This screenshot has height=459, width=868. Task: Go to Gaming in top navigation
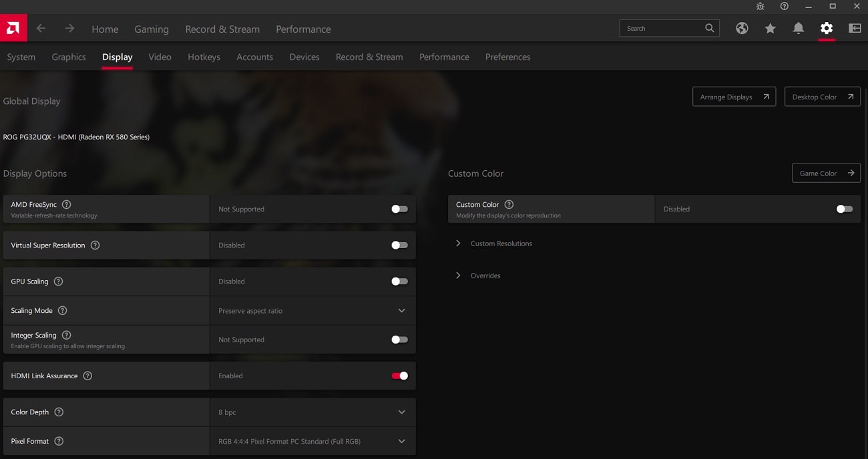click(x=152, y=29)
